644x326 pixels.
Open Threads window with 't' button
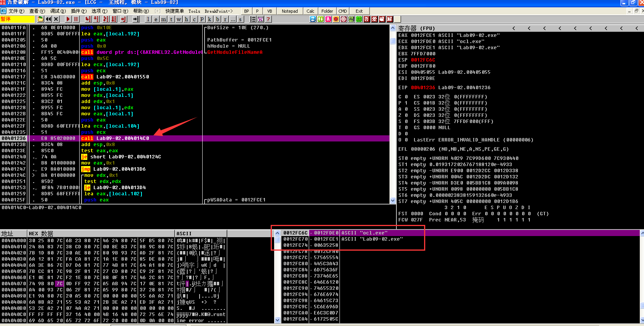coord(171,19)
